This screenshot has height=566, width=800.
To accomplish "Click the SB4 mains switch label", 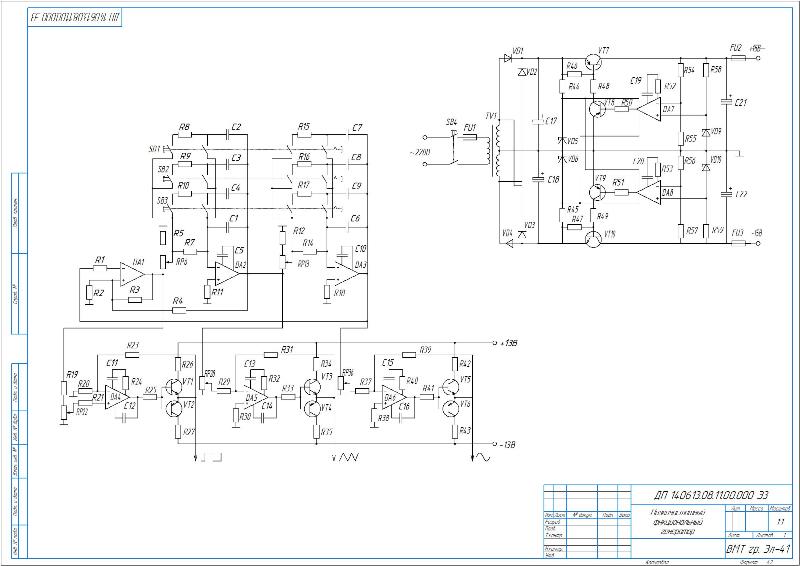I will pos(452,122).
